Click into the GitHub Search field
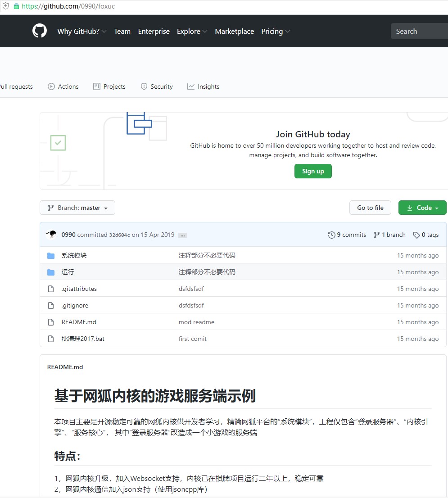This screenshot has height=498, width=448. point(419,31)
